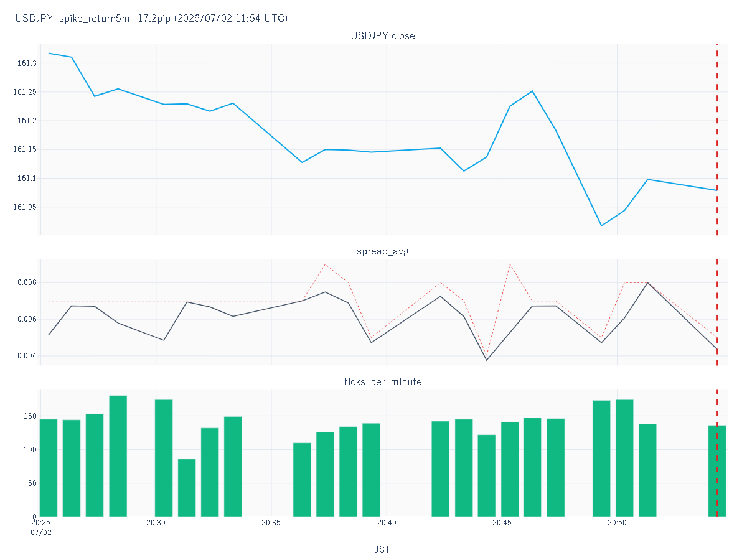747x560 pixels.
Task: Click the JST x-axis title
Action: pos(383,549)
